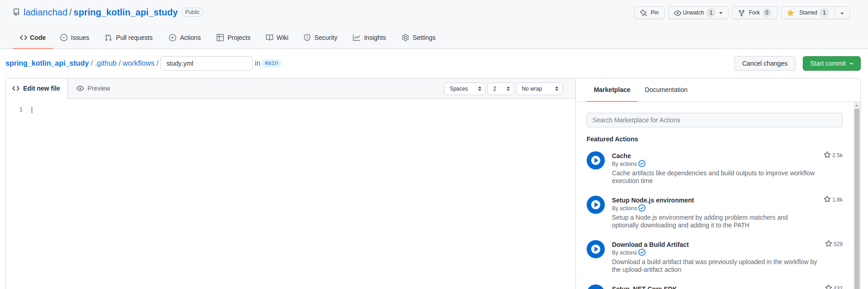Navigate to workflows folder breadcrumb

[x=139, y=63]
